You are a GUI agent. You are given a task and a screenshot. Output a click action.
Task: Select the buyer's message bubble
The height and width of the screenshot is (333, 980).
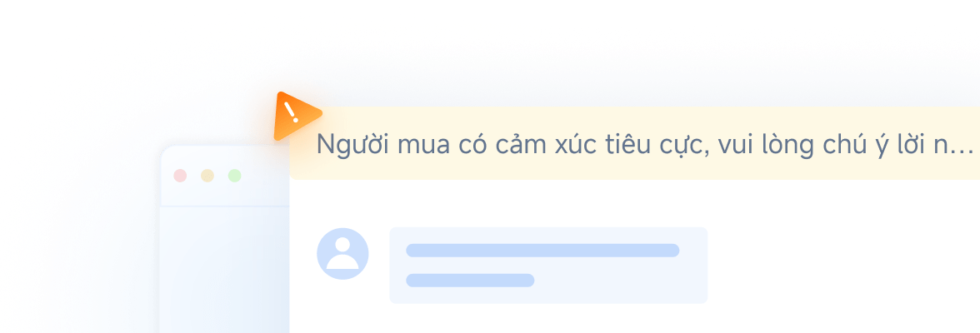click(x=548, y=266)
